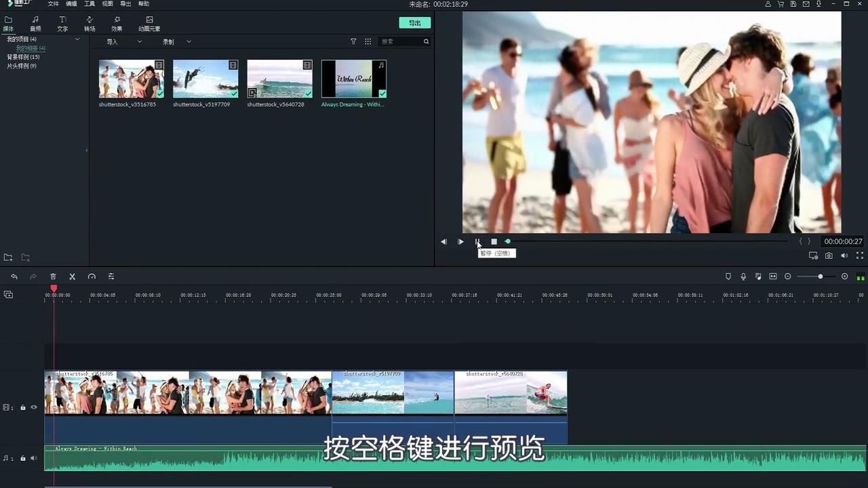Select the scissors split tool in the timeline toolbar
Viewport: 868px width, 488px height.
72,277
